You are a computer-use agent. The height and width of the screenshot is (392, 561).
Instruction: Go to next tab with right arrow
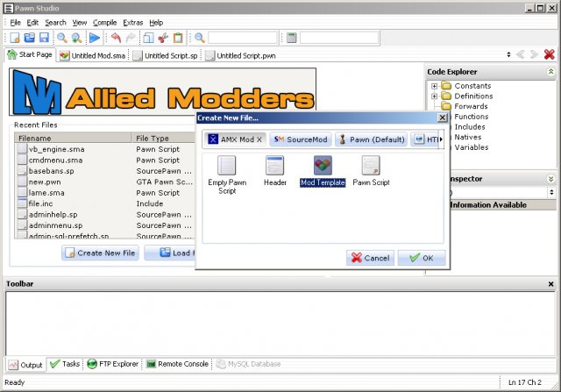click(535, 54)
